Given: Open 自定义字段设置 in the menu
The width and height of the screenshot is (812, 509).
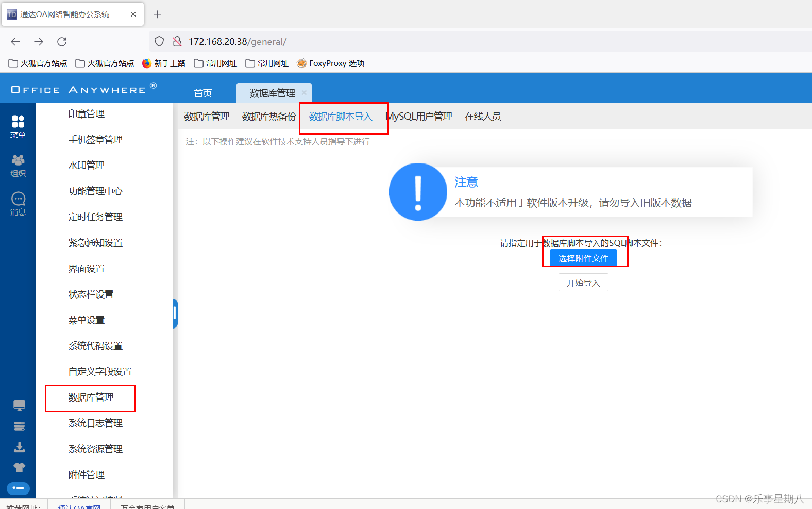Looking at the screenshot, I should click(100, 372).
